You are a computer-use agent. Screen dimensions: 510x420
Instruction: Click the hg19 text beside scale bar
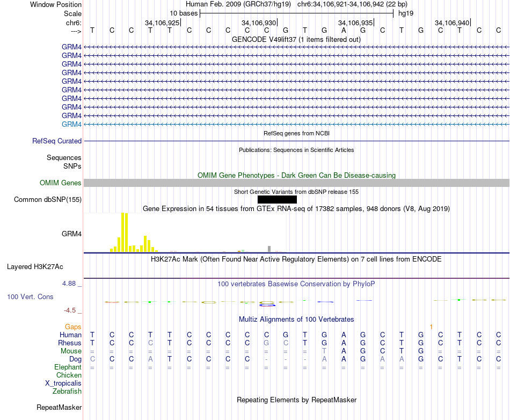point(406,13)
